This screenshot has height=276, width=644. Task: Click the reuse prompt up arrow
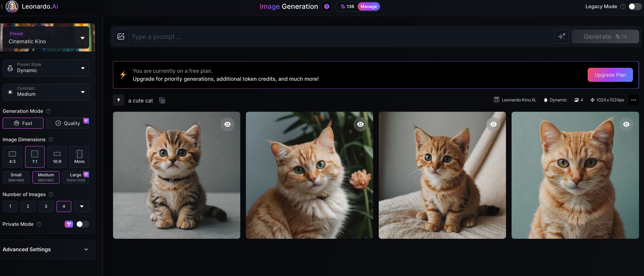(x=118, y=100)
